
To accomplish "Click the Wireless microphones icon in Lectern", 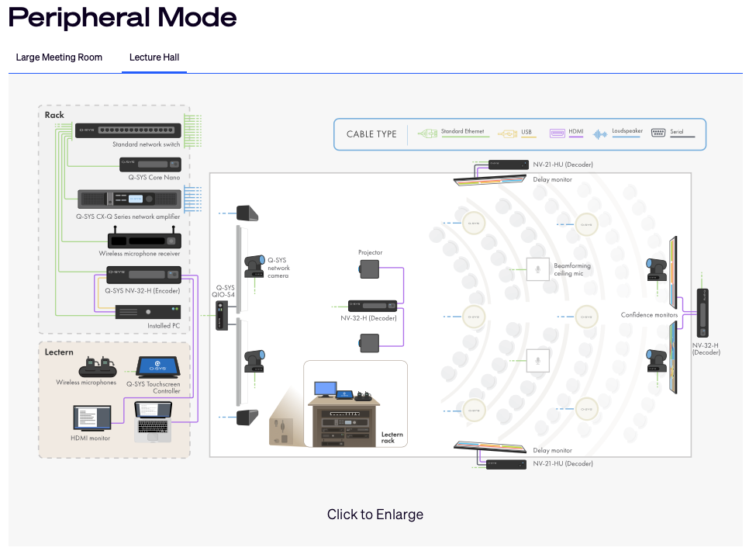I will pyautogui.click(x=98, y=367).
